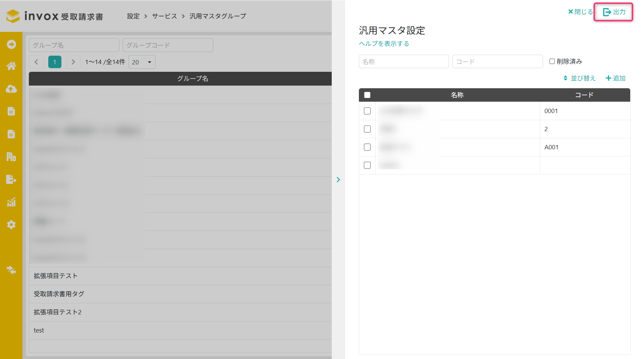
Task: Open the cloud upload sidebar icon
Action: pyautogui.click(x=11, y=89)
